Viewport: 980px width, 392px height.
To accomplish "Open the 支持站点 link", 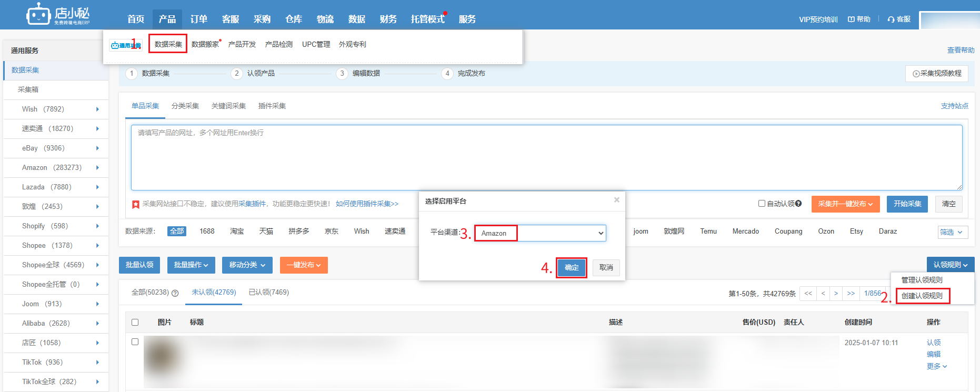I will click(955, 106).
